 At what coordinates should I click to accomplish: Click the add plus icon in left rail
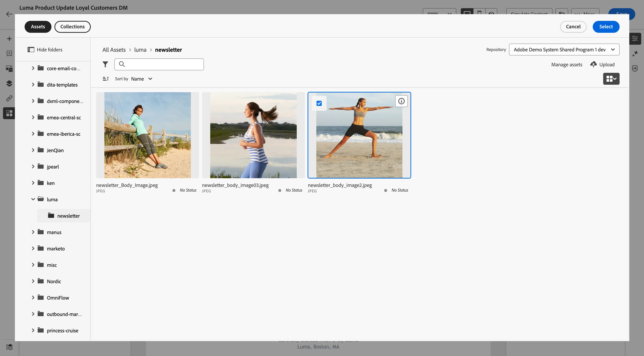(x=9, y=39)
